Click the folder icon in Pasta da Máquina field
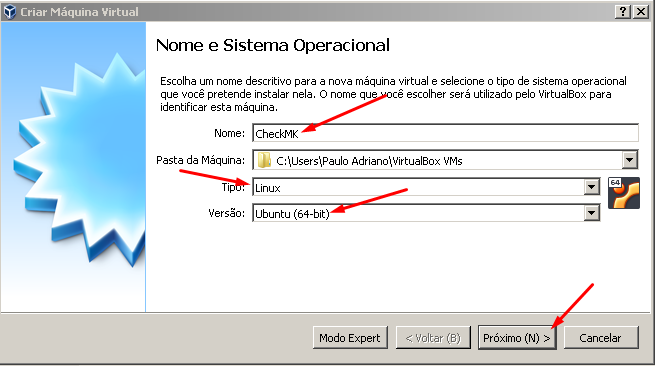 pyautogui.click(x=264, y=160)
